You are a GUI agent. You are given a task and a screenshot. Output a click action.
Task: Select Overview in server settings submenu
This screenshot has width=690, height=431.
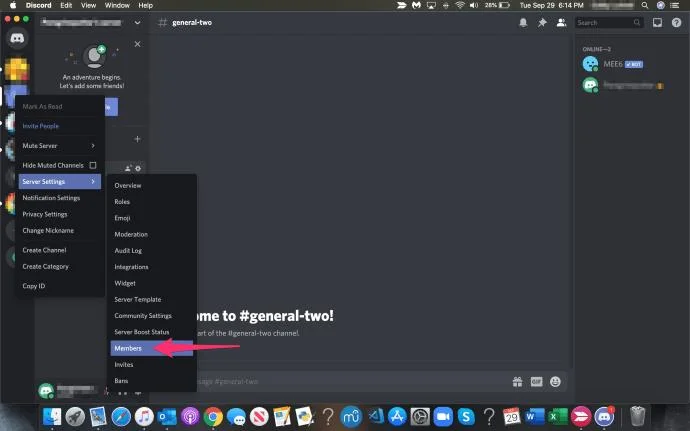click(151, 185)
